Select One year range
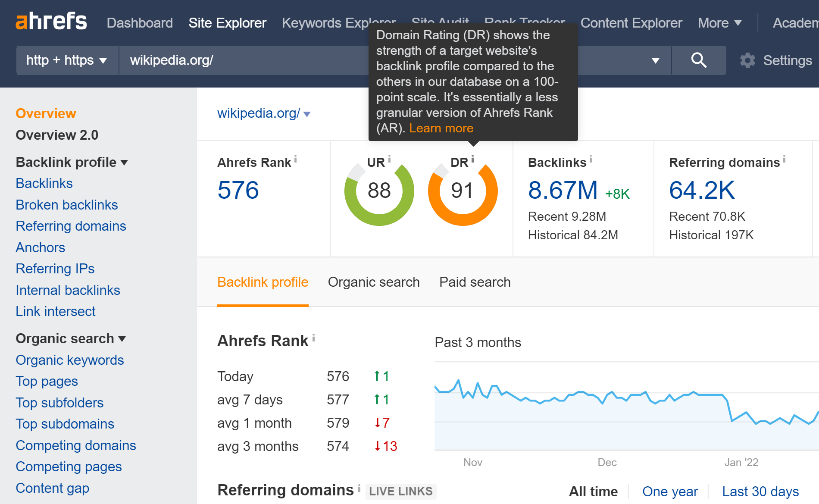819x504 pixels. pyautogui.click(x=670, y=491)
